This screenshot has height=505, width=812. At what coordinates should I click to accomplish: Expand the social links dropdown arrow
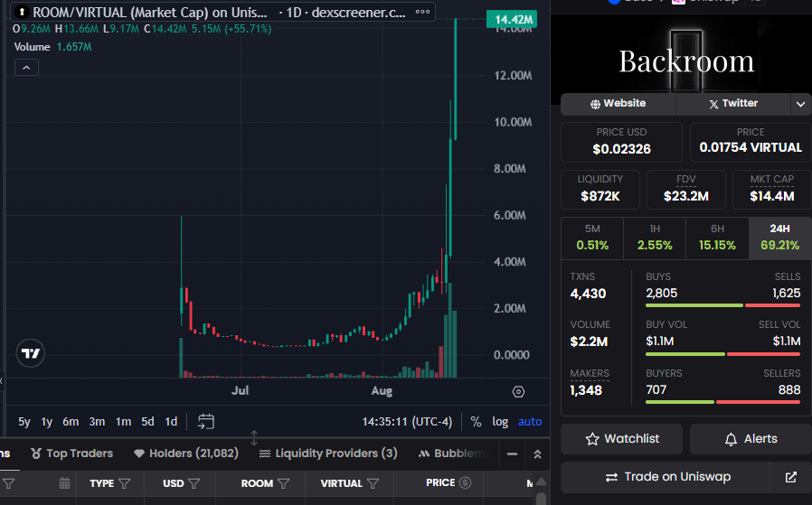[800, 105]
